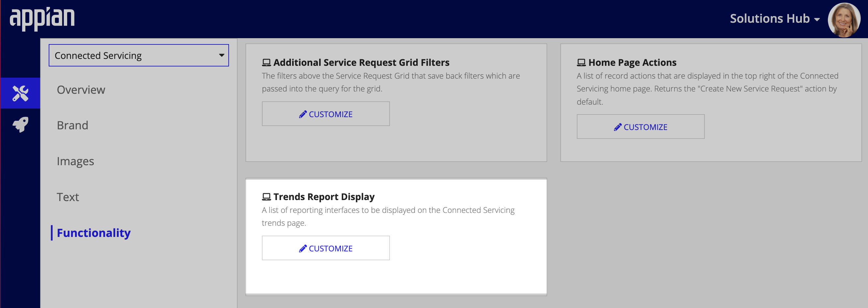868x308 pixels.
Task: Click the Home Page Actions heading
Action: click(x=632, y=63)
